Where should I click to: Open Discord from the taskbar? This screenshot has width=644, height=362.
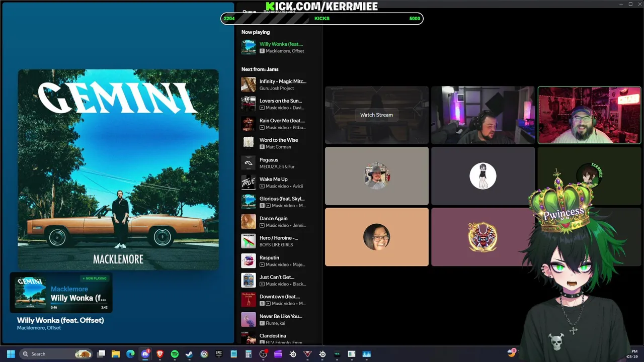coord(145,354)
